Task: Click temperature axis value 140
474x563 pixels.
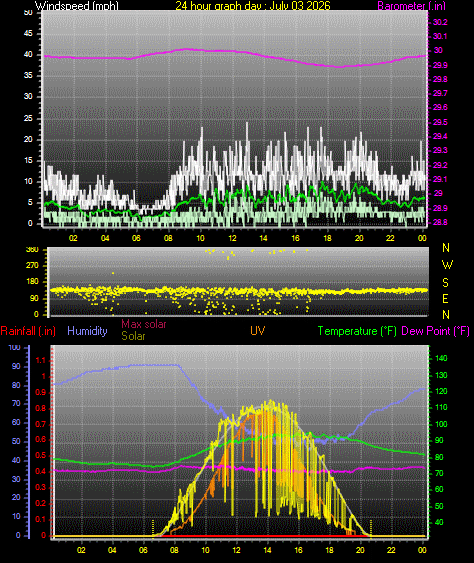Action: click(x=441, y=358)
